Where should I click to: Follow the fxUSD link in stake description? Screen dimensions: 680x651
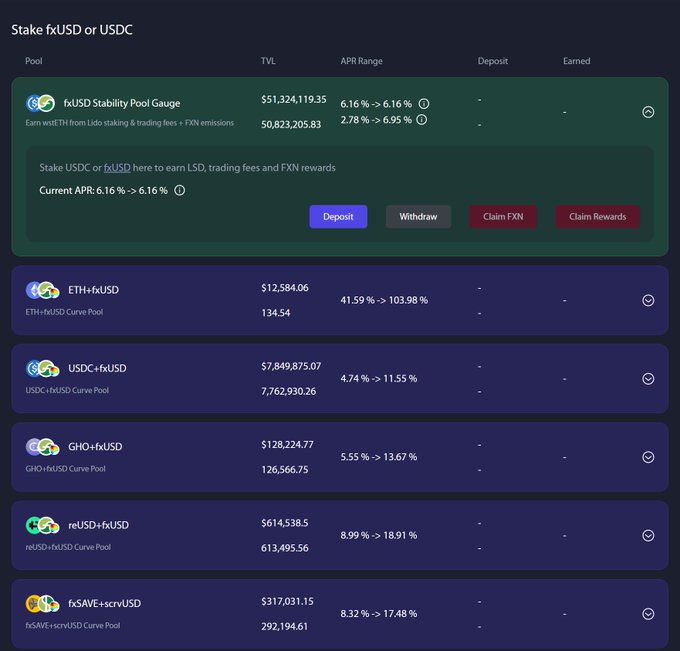tap(117, 167)
